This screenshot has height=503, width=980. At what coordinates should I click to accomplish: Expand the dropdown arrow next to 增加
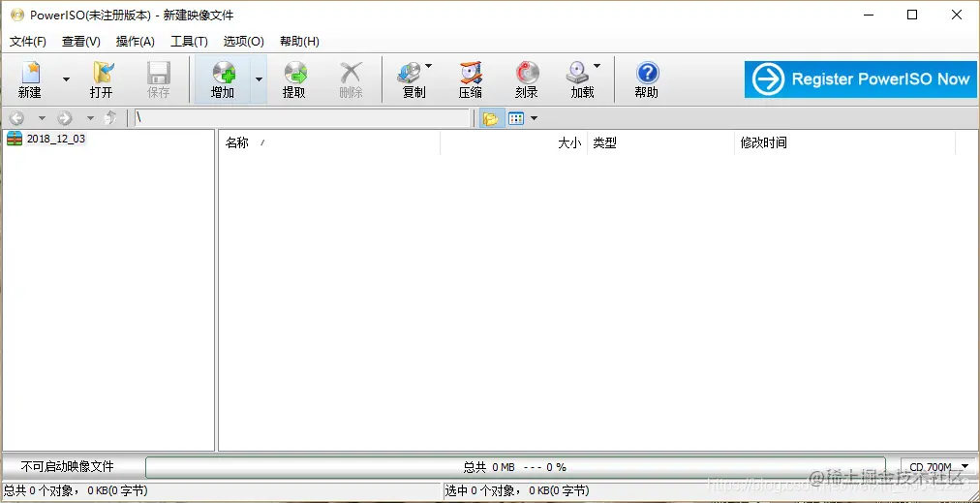click(259, 79)
